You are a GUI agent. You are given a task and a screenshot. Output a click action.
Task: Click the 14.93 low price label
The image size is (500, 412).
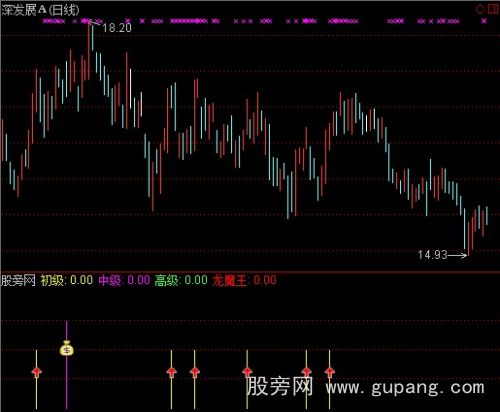click(x=432, y=255)
